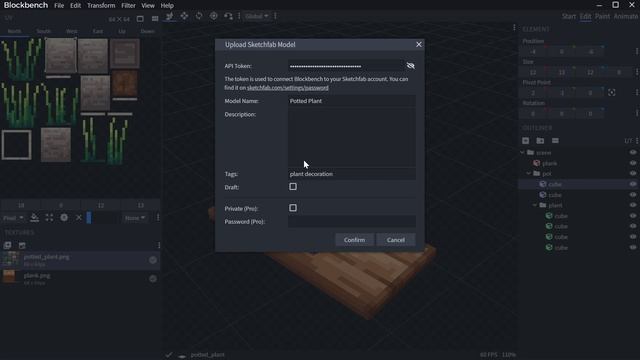Click Create Texture icon in Textures panel
The width and height of the screenshot is (640, 360).
[x=22, y=245]
